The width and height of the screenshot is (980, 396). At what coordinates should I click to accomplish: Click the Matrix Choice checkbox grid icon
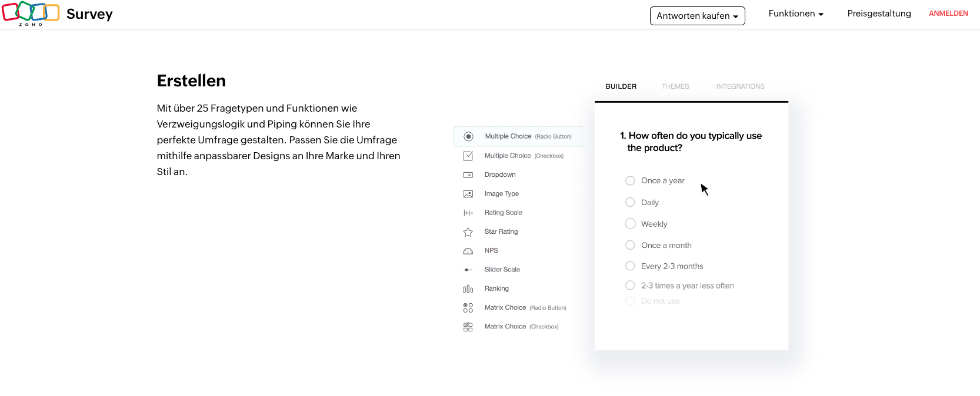click(468, 327)
